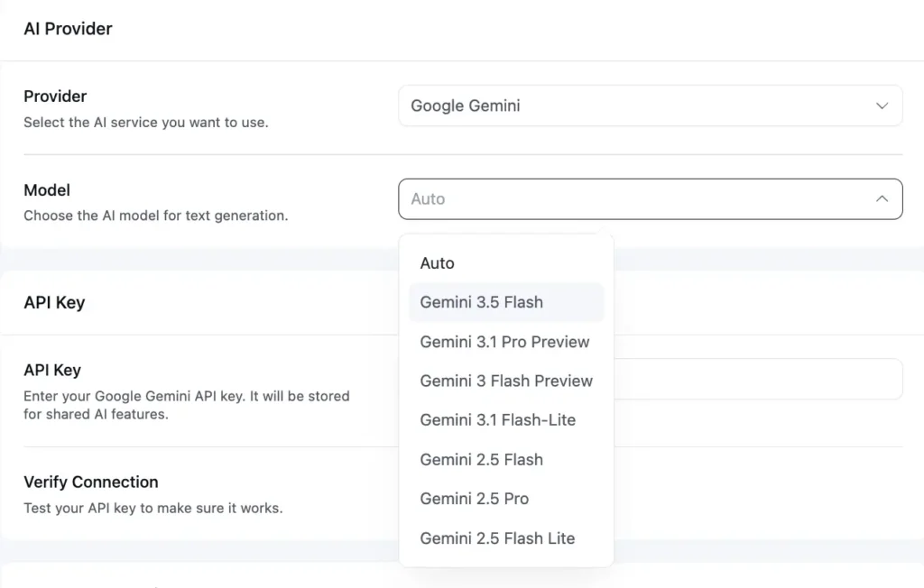The height and width of the screenshot is (588, 924).
Task: Click the Verify Connection label
Action: coord(91,482)
